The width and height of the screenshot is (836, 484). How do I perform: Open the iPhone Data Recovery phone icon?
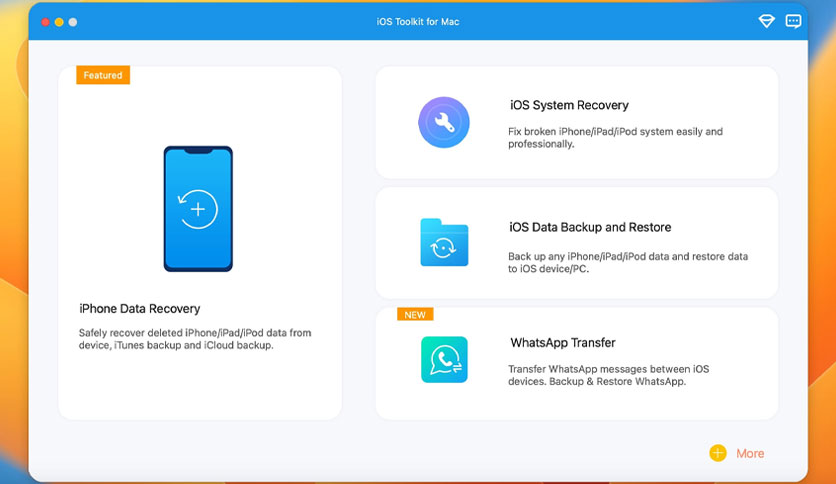pos(198,208)
